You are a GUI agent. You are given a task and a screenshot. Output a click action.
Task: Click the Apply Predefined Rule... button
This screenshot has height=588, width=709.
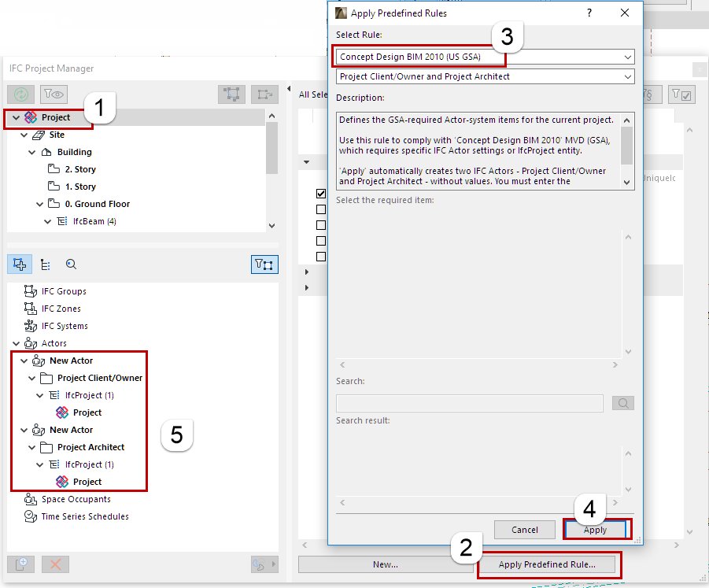pyautogui.click(x=547, y=564)
